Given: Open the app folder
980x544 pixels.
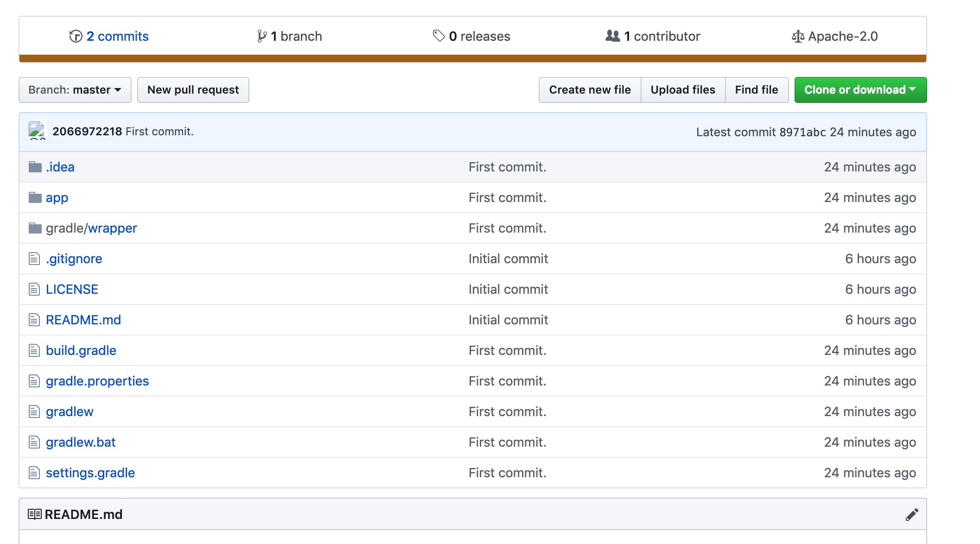Looking at the screenshot, I should [57, 197].
